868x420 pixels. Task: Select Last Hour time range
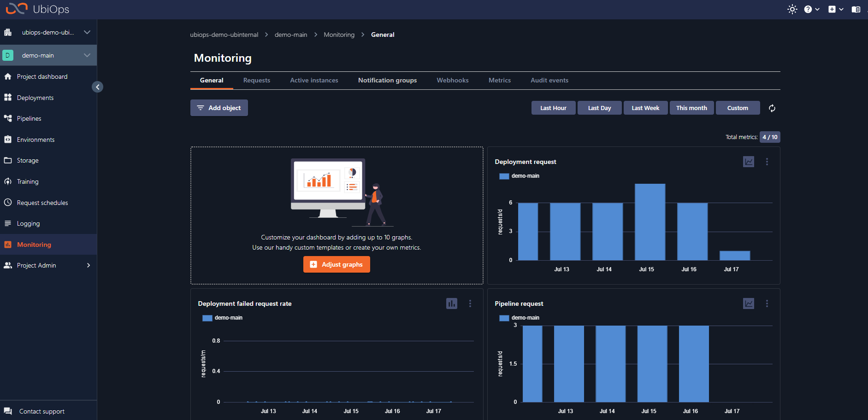(x=553, y=108)
